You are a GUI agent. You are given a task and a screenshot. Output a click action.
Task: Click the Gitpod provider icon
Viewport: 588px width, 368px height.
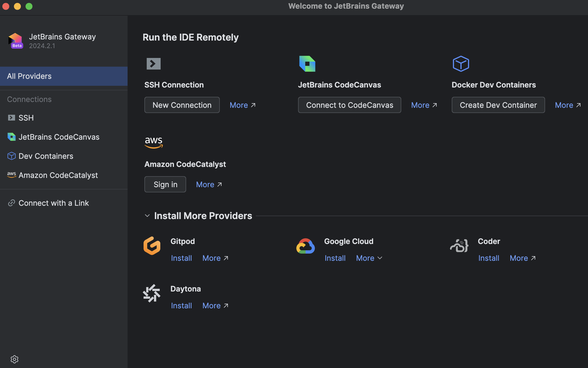[152, 245]
